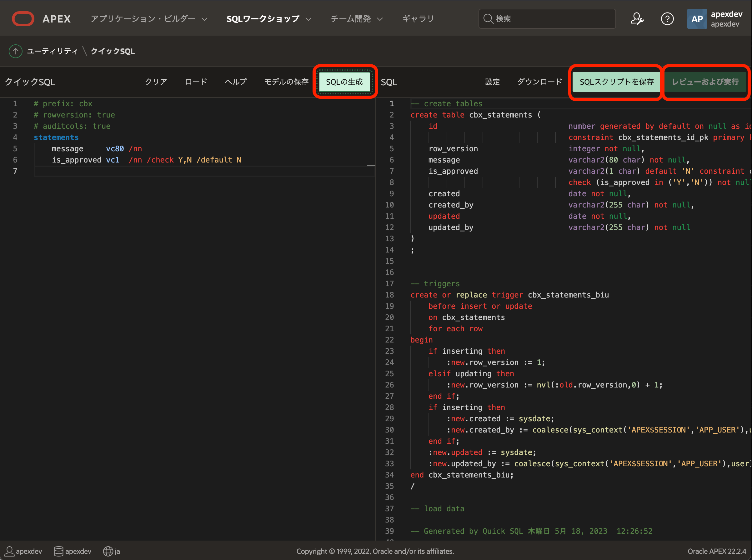This screenshot has height=560, width=752.
Task: Open the help question mark icon
Action: coord(667,19)
